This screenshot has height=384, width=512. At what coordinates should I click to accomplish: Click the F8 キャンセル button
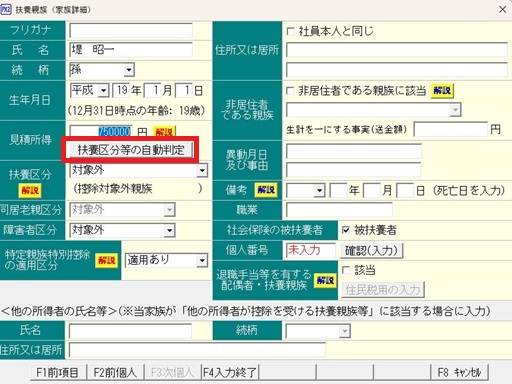click(459, 372)
